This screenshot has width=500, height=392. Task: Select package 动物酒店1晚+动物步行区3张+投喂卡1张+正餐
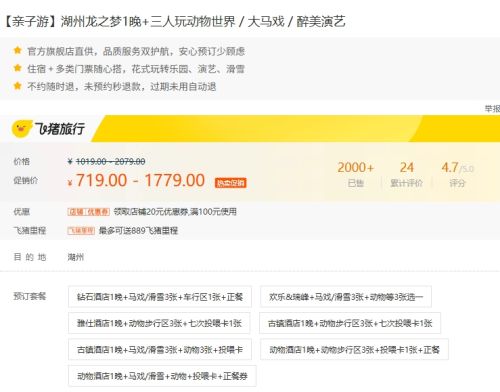point(354,349)
